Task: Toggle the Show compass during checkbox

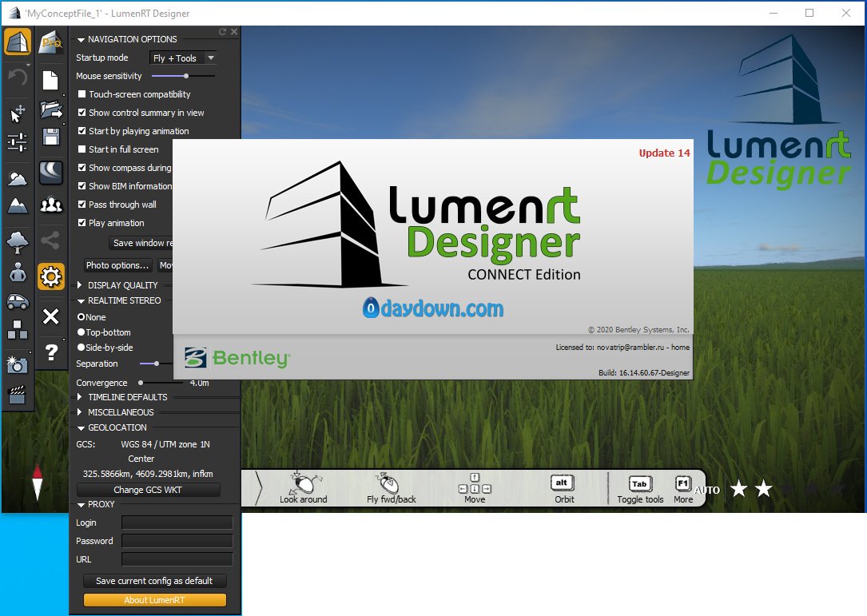Action: pos(82,167)
